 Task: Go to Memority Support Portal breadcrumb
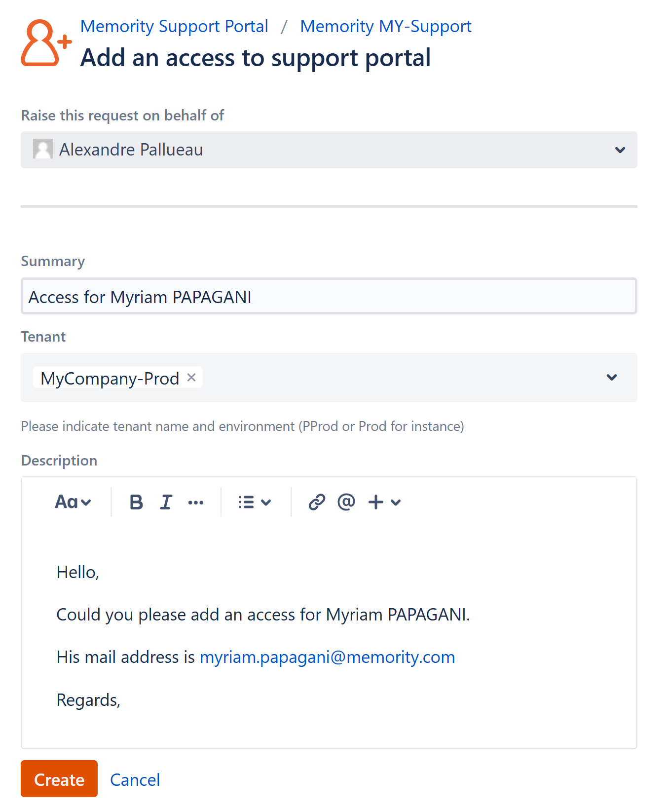[x=174, y=26]
